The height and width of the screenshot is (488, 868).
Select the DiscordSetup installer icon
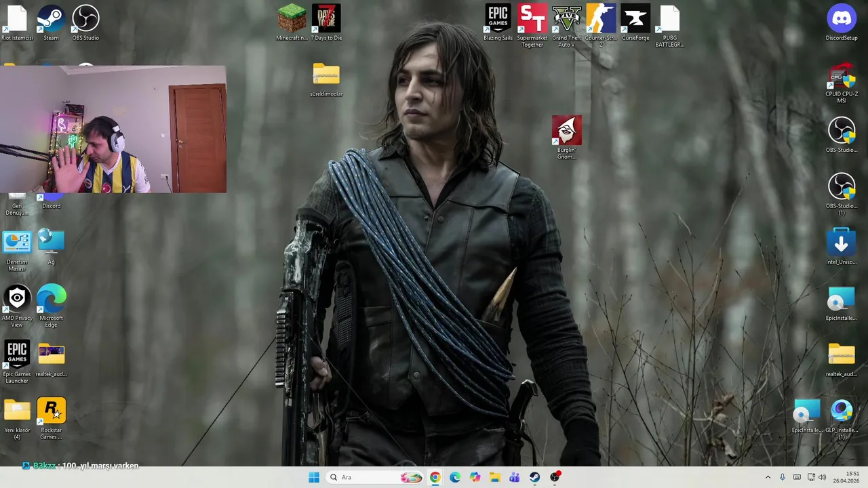coord(842,23)
